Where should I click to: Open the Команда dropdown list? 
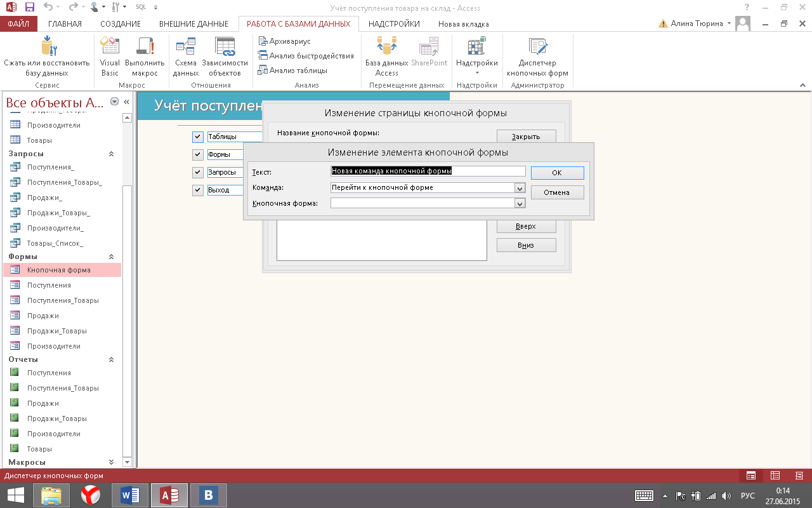point(520,188)
